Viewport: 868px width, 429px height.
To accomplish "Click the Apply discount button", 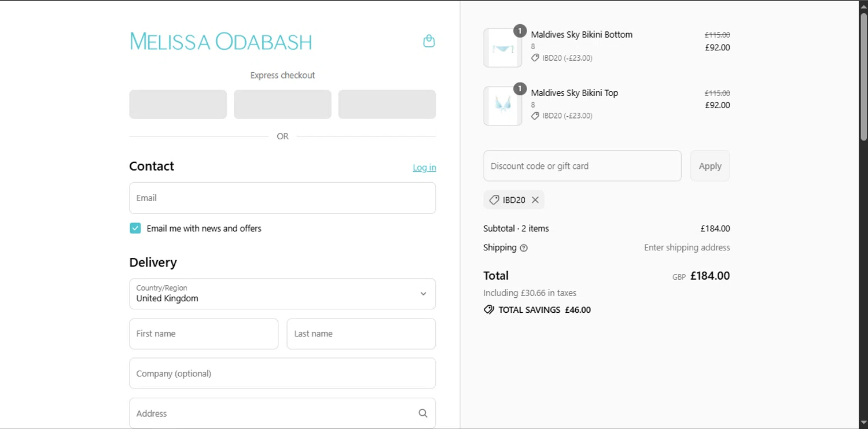I will 710,166.
